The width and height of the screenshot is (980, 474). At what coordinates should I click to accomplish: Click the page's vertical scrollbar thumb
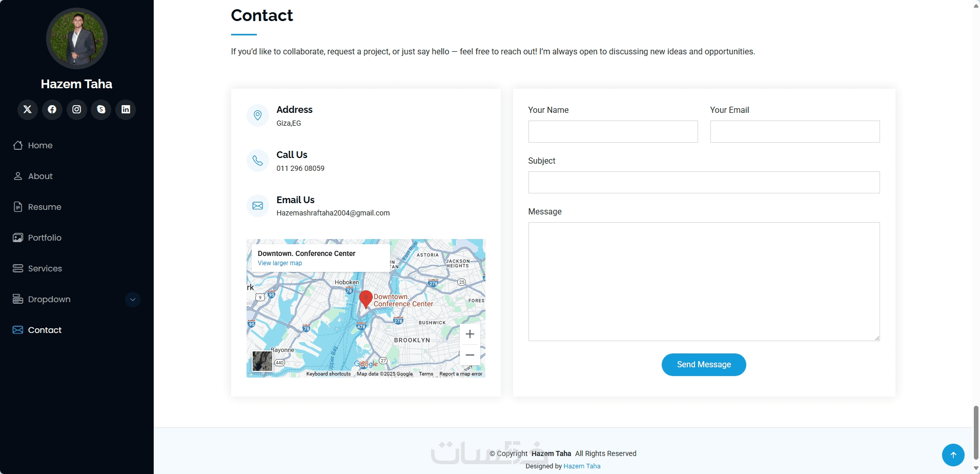point(976,431)
